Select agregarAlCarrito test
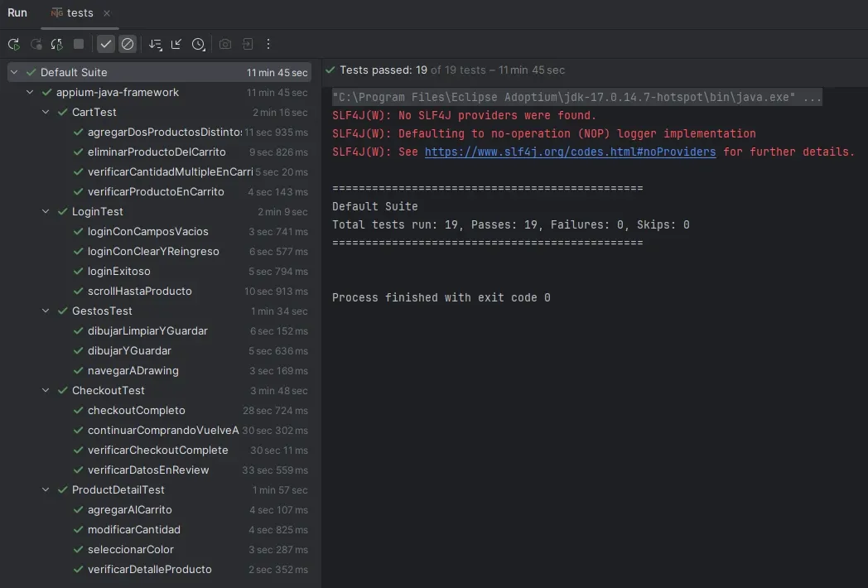 click(159, 510)
